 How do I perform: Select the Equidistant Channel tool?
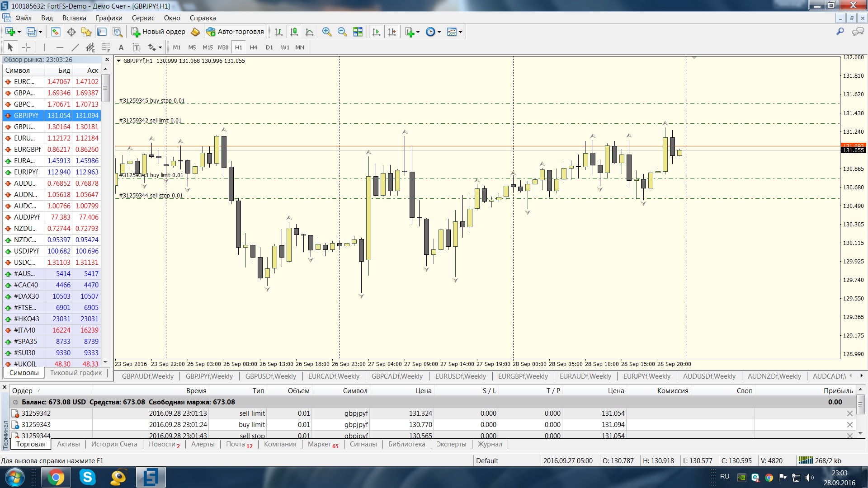click(90, 47)
